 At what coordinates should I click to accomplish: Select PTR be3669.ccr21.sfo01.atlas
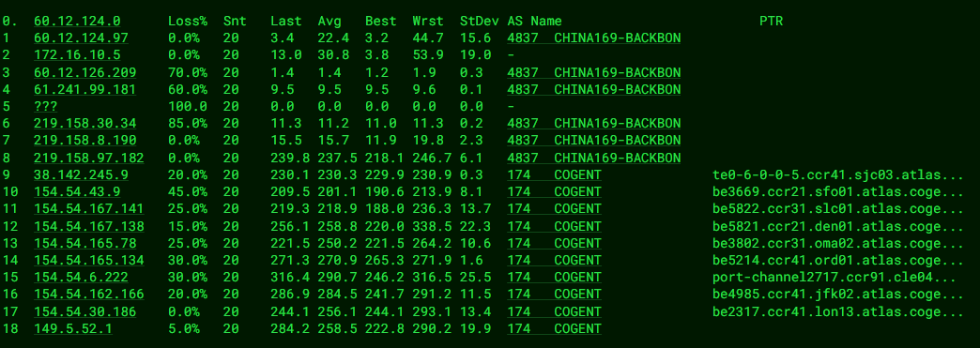coord(838,191)
